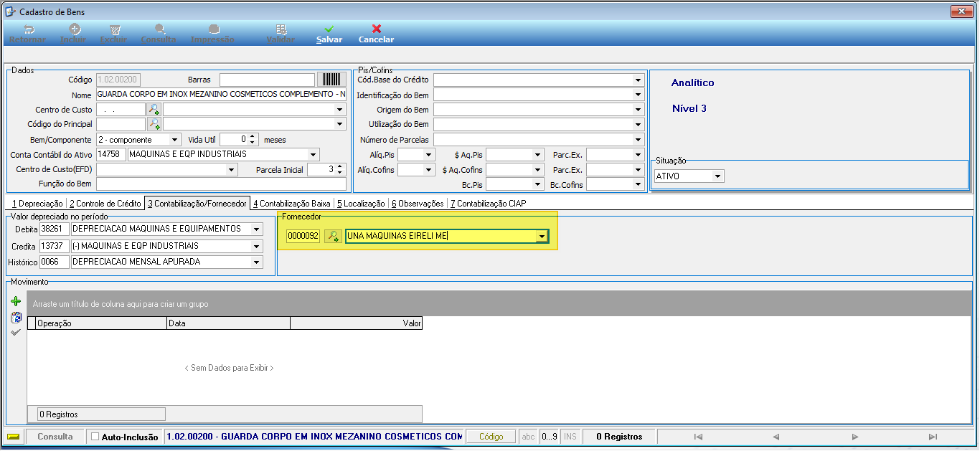
Task: Open Código do Principal search icon
Action: point(154,124)
